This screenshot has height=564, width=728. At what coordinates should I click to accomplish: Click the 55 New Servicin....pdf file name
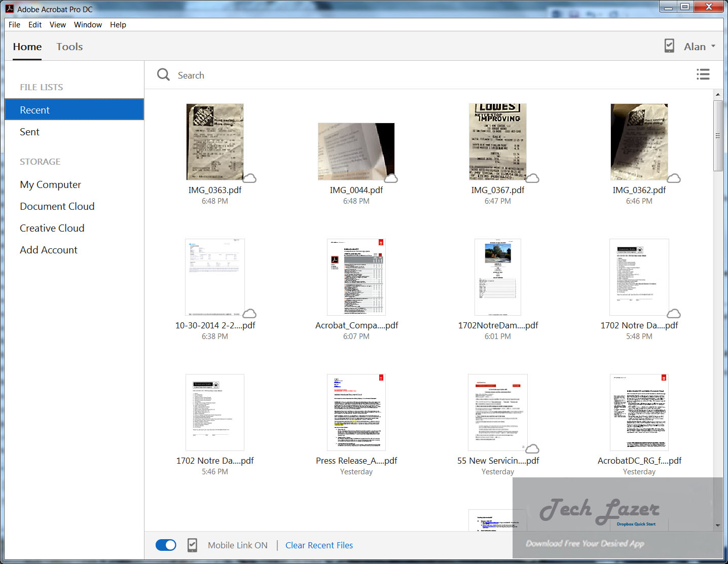(498, 461)
